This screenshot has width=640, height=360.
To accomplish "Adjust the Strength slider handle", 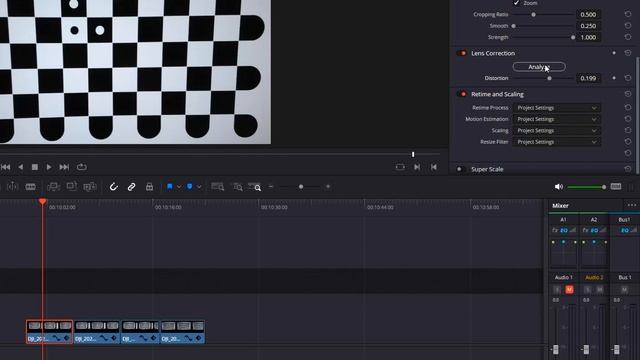I will (573, 37).
